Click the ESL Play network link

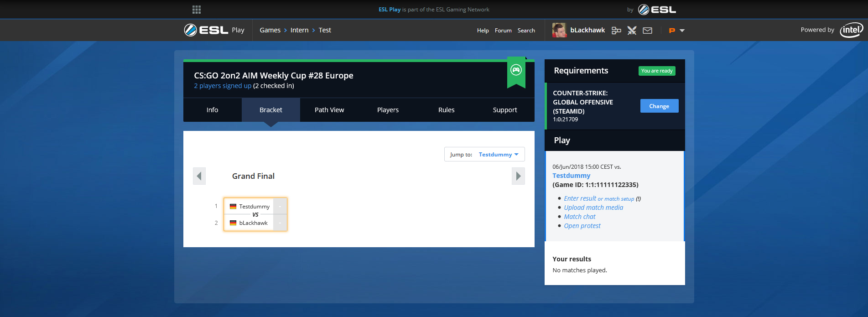(390, 10)
